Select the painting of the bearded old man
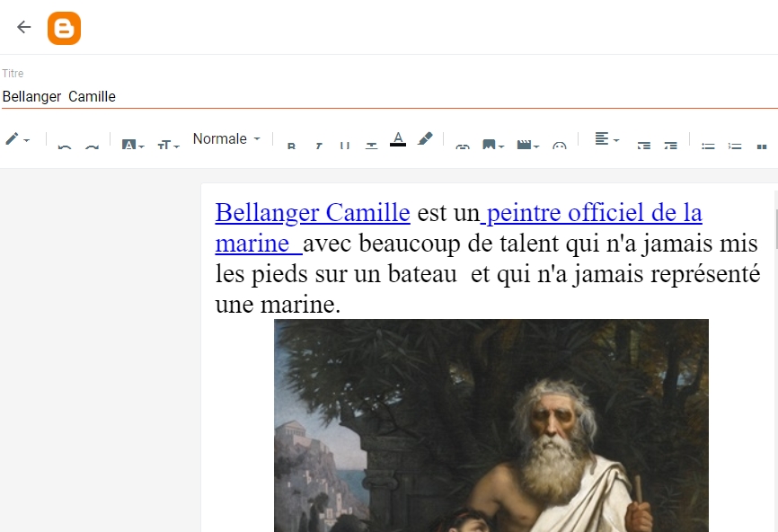 pyautogui.click(x=491, y=425)
